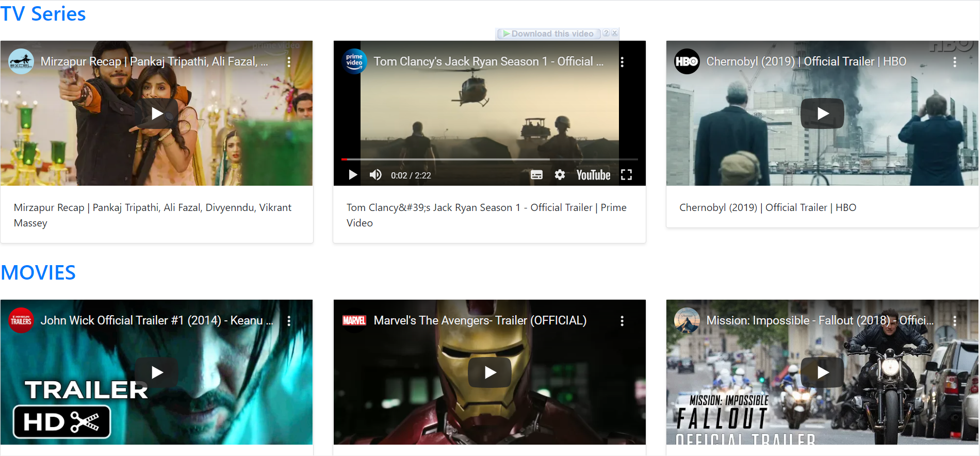Viewport: 980px width, 456px height.
Task: Open John Wick video three-dot menu
Action: point(289,321)
